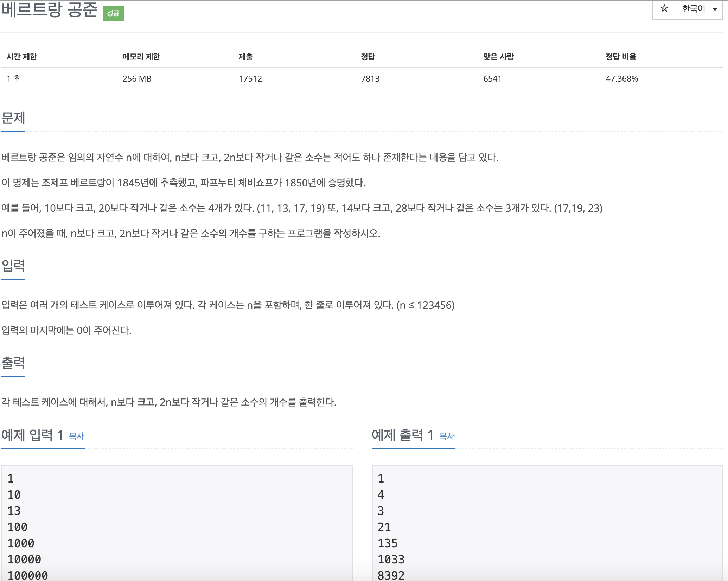Click 복사 next to 예제 출력 1
The height and width of the screenshot is (581, 728).
coord(447,436)
